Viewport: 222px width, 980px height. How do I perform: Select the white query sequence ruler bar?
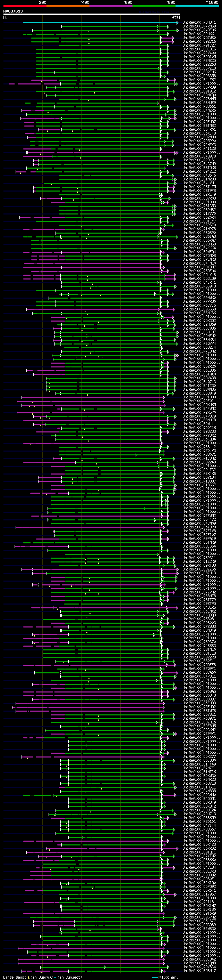[x=91, y=15]
